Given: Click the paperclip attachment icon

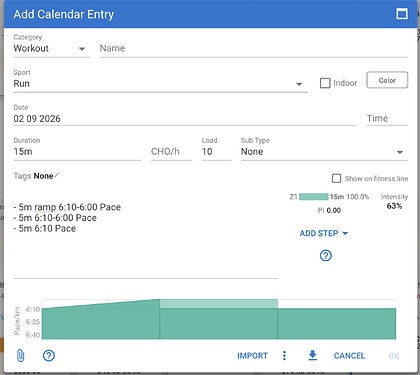Looking at the screenshot, I should (20, 356).
